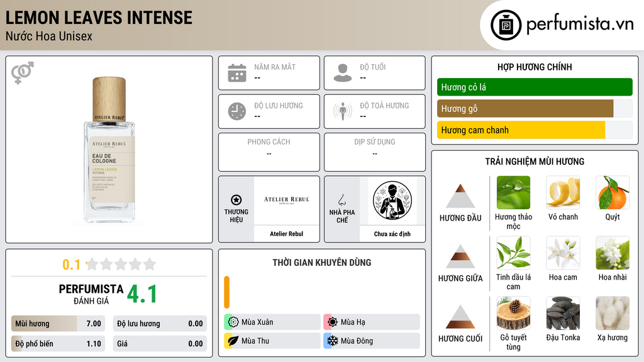644x362 pixels.
Task: Click the nose icon for Nhà Pha Chế
Action: 341,200
